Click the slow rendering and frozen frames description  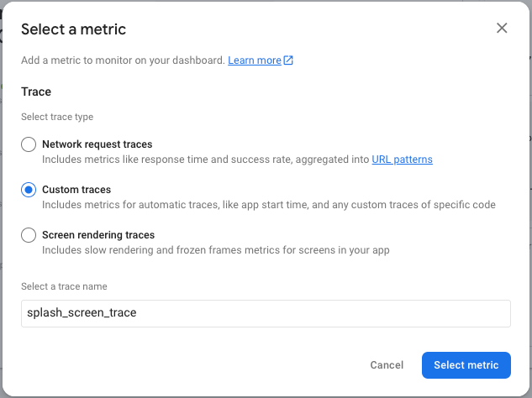(215, 250)
